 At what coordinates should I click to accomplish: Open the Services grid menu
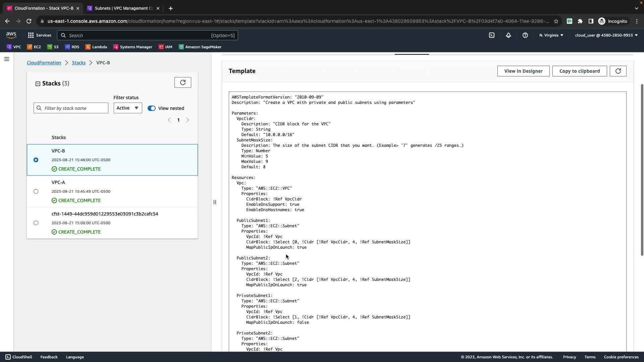[x=39, y=35]
